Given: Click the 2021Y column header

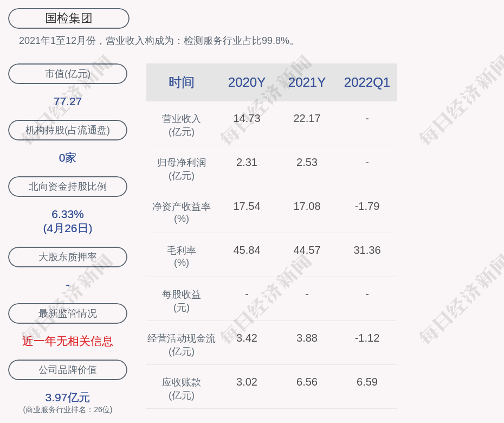Looking at the screenshot, I should coord(307,82).
